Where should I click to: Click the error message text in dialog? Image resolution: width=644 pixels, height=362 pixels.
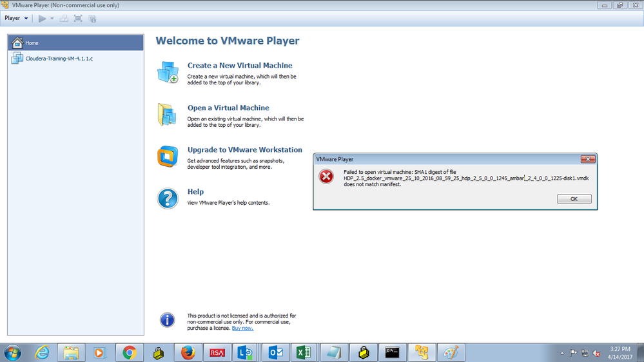466,178
